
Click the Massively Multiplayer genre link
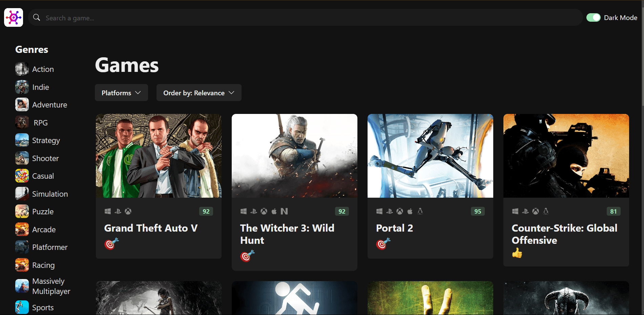coord(51,286)
